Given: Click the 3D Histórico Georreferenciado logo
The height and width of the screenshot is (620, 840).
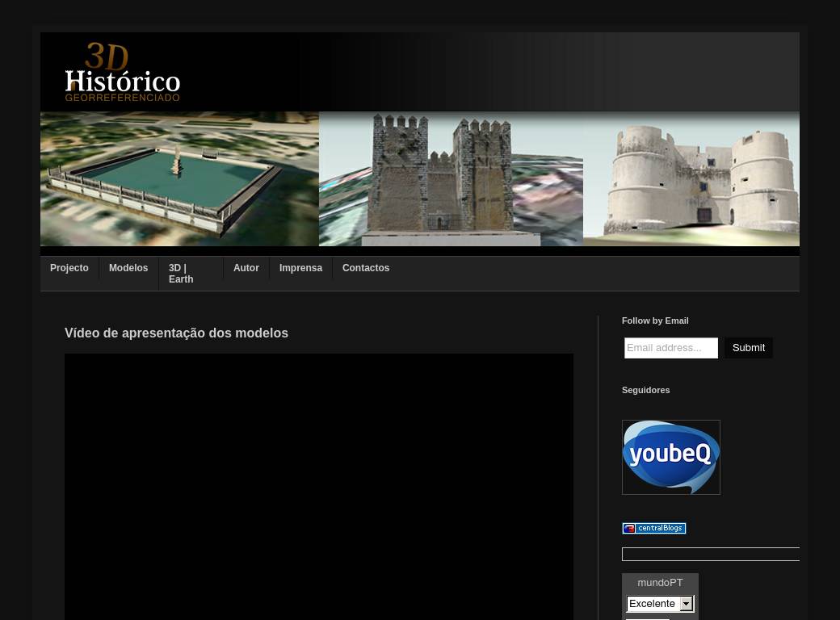Looking at the screenshot, I should tap(123, 72).
